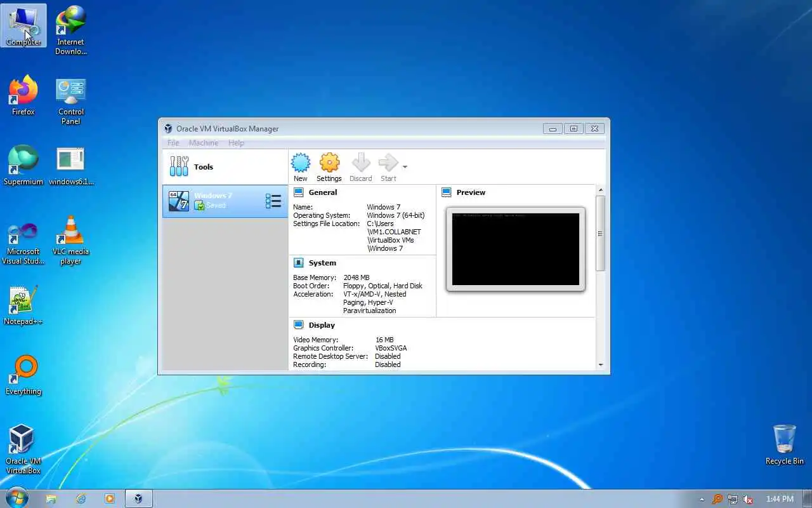Open Windows Media Player from taskbar
This screenshot has width=812, height=508.
coord(110,499)
